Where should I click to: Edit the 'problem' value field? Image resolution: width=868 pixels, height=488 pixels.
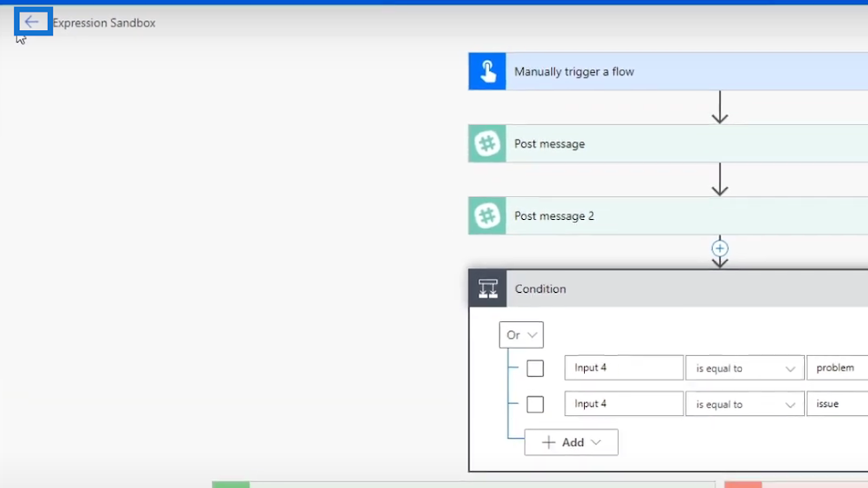(x=838, y=368)
